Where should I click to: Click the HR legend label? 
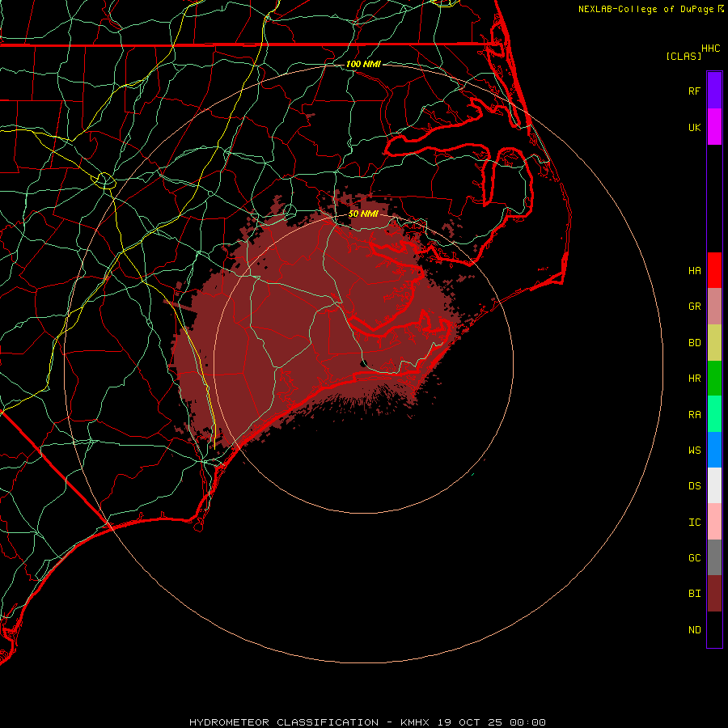694,379
